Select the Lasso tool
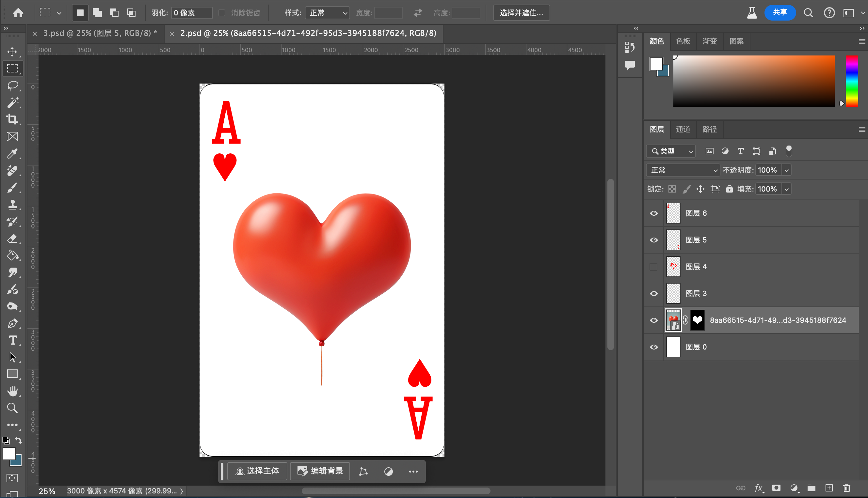Viewport: 868px width, 498px height. click(x=12, y=86)
